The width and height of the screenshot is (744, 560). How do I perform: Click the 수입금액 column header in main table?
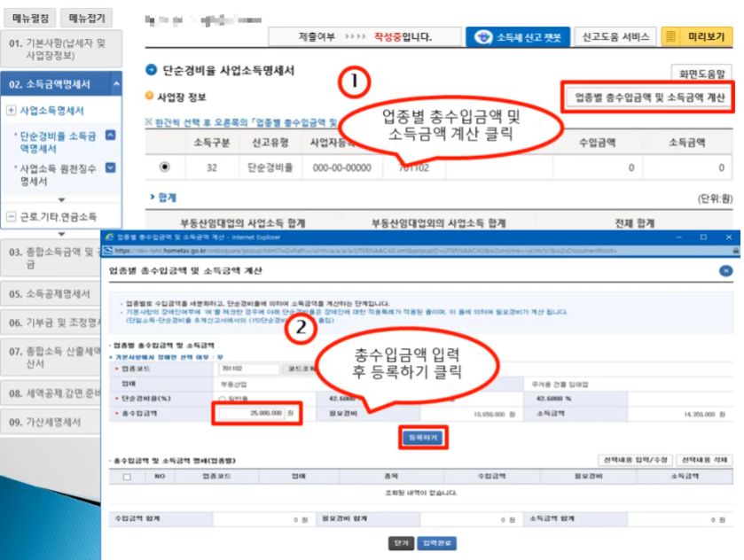(x=598, y=143)
